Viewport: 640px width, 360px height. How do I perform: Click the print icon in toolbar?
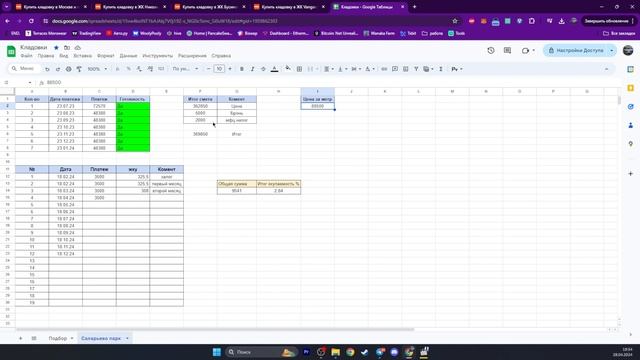point(69,69)
